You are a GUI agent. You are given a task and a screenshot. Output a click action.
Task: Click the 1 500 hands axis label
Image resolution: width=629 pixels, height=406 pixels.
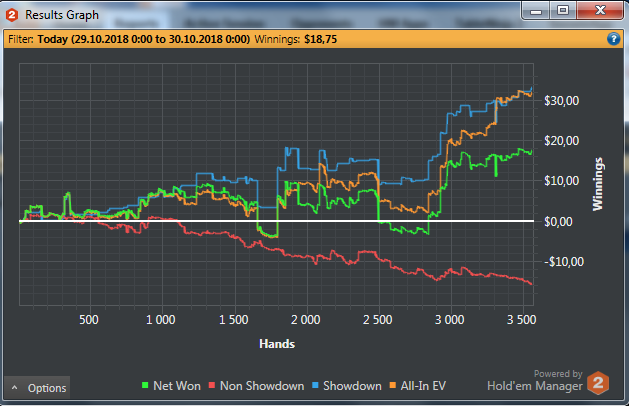click(233, 320)
